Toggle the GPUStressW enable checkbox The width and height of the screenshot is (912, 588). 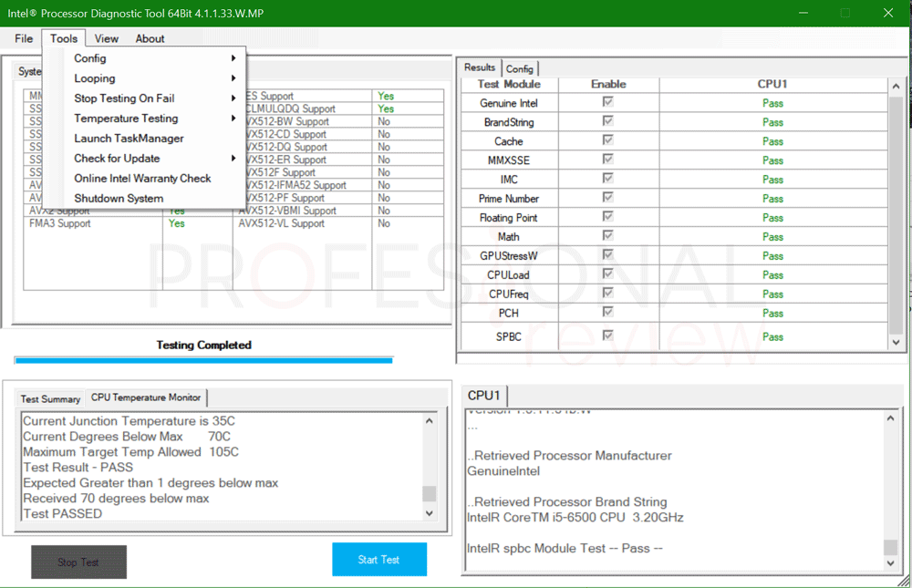(607, 255)
